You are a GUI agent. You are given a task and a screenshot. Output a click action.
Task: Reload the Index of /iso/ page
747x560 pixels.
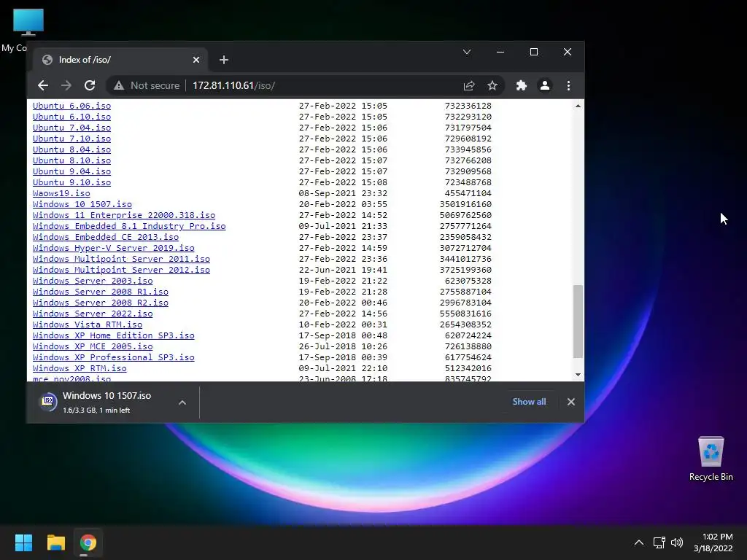click(x=90, y=86)
